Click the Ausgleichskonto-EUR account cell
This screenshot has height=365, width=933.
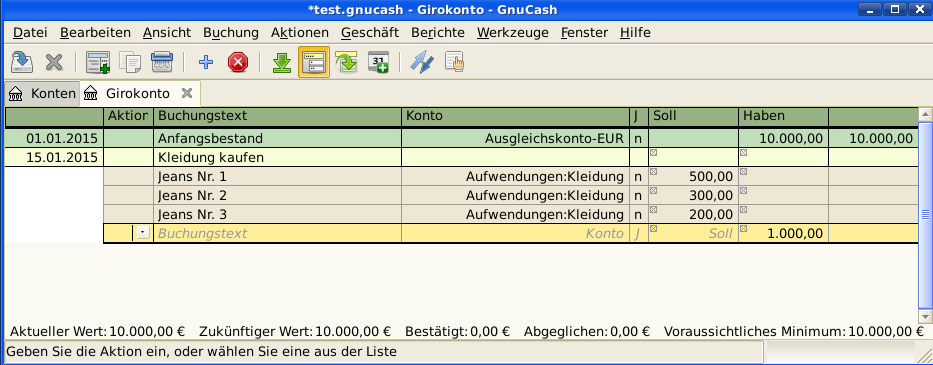[515, 139]
